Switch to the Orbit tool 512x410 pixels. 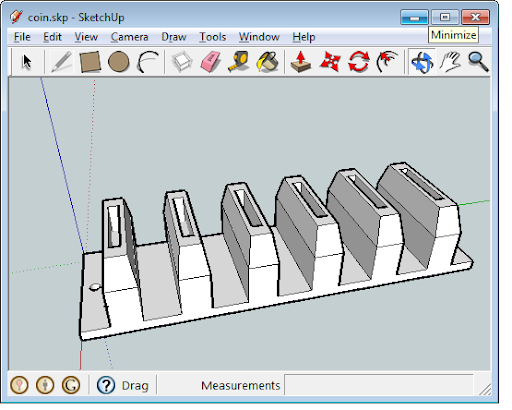tap(422, 62)
